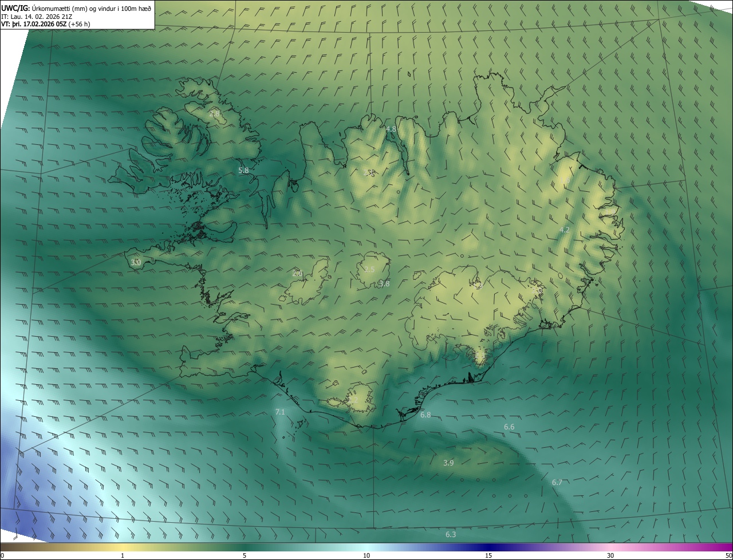Pick the 3.0 value label on the map
The height and width of the screenshot is (560, 733).
[136, 262]
